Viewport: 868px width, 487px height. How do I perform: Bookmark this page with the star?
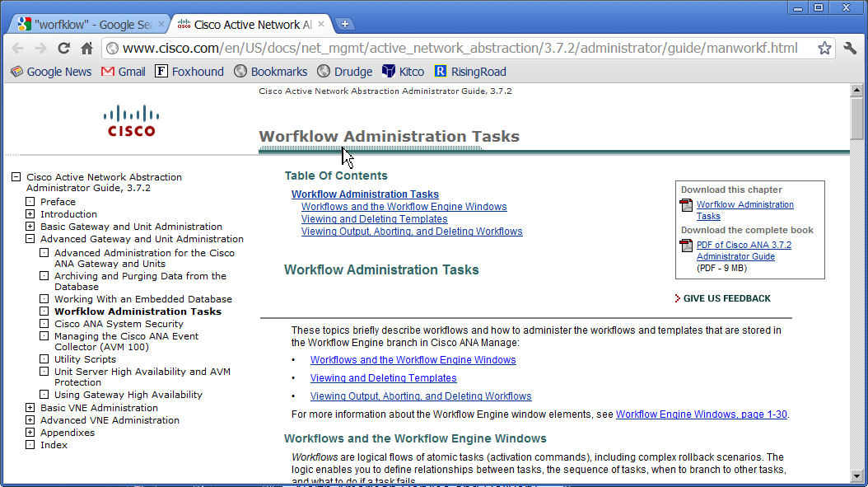[x=824, y=48]
